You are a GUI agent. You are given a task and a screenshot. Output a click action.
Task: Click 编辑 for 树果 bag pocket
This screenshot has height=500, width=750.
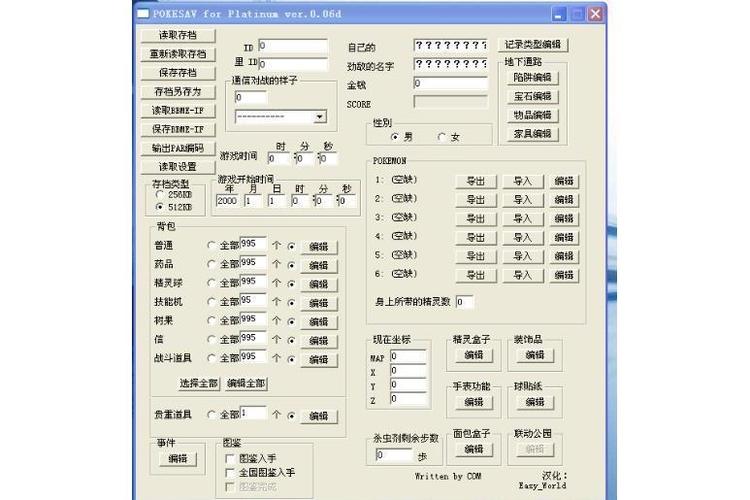click(319, 322)
